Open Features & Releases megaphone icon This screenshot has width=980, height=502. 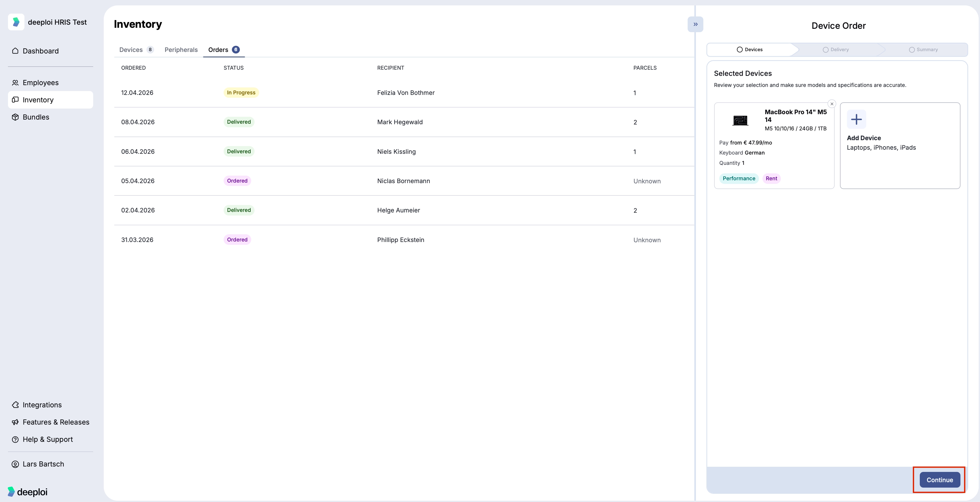pos(15,422)
